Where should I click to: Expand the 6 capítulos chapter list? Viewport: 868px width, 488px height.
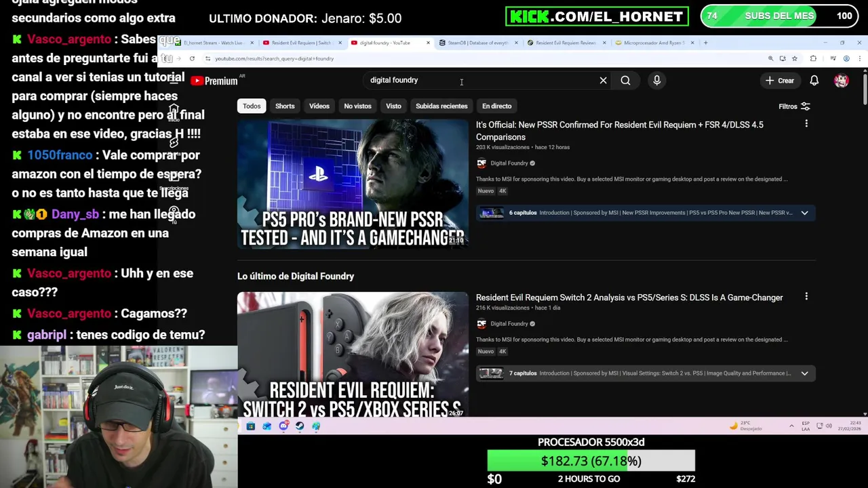point(804,213)
